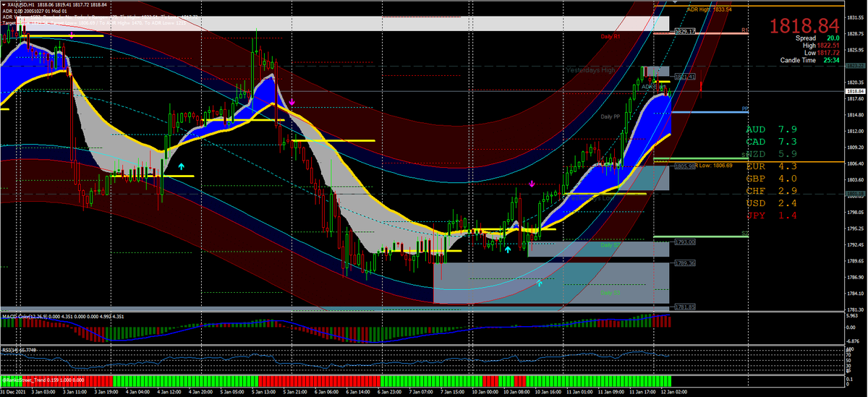The image size is (868, 397).
Task: Click the magenta down arrow on 5 Jan
Action: click(292, 103)
